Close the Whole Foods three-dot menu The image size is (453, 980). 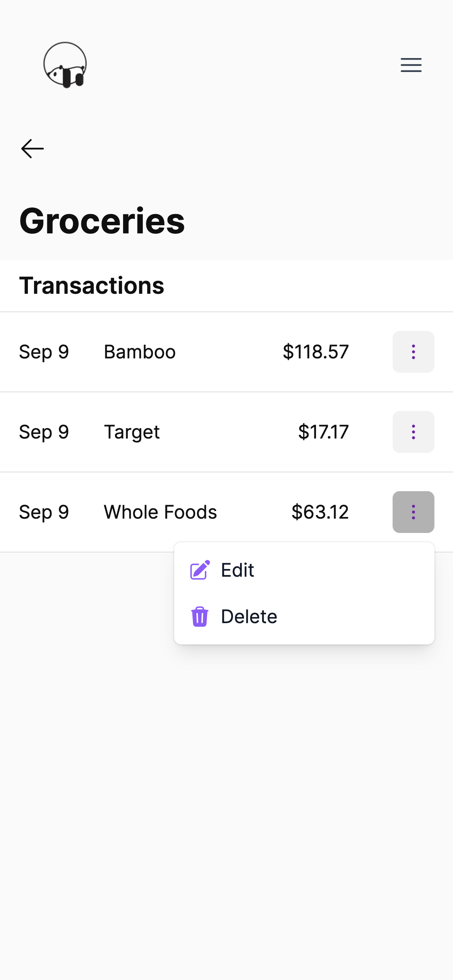pyautogui.click(x=413, y=512)
